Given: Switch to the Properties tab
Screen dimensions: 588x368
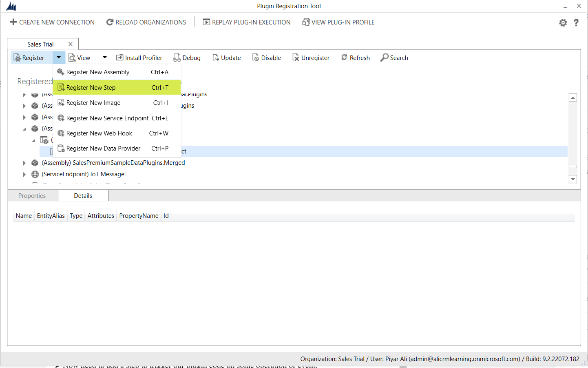Looking at the screenshot, I should 32,196.
